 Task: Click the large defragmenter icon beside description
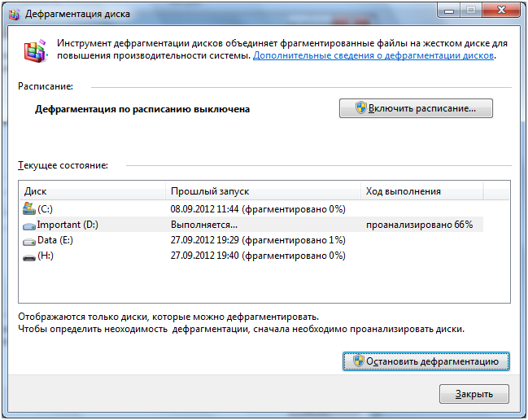coord(35,53)
